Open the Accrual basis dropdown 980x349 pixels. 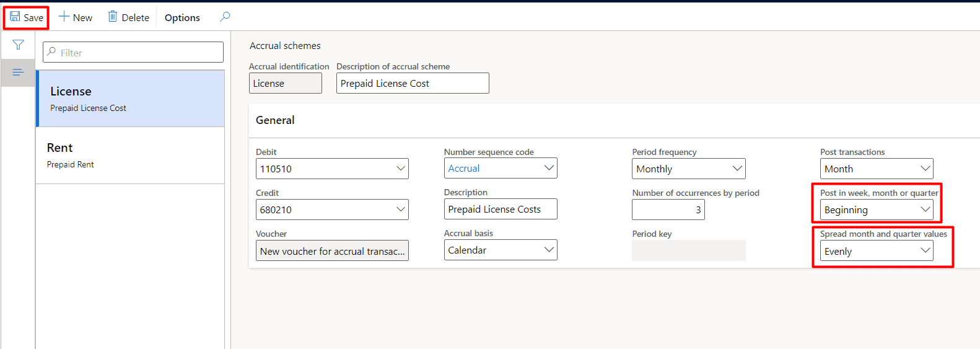548,250
